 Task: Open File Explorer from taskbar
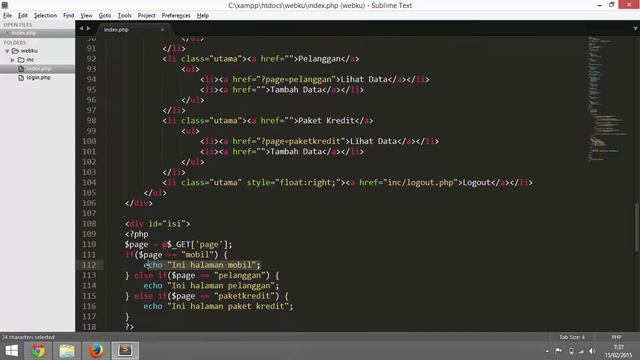pos(67,351)
